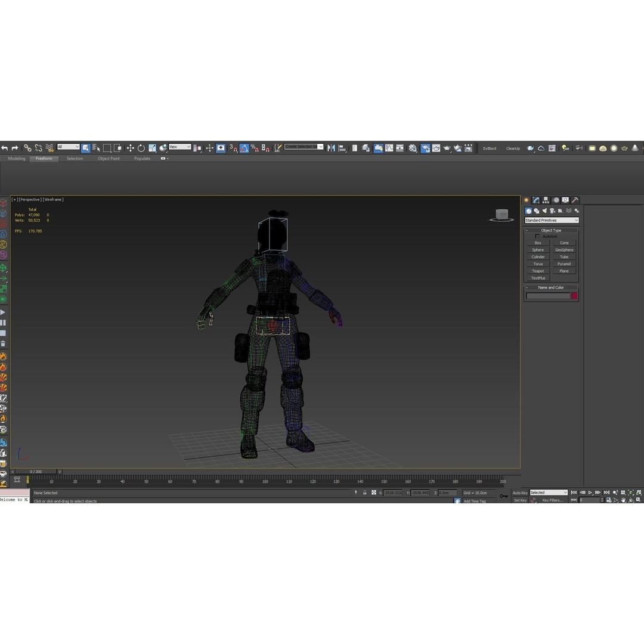Viewport: 644px width, 644px height.
Task: Open the viewport [+] menu
Action: click(14, 200)
